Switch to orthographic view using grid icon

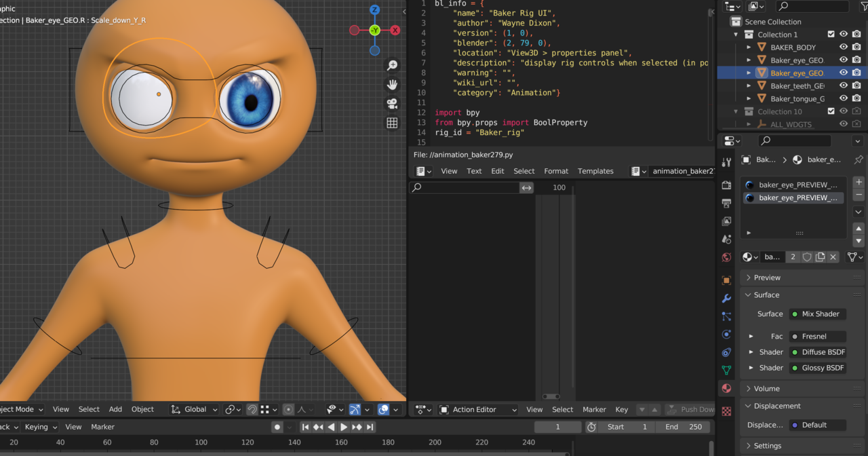[392, 123]
